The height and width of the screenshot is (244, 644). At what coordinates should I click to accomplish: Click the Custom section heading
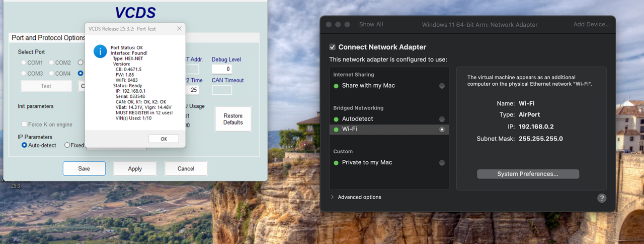click(x=343, y=151)
